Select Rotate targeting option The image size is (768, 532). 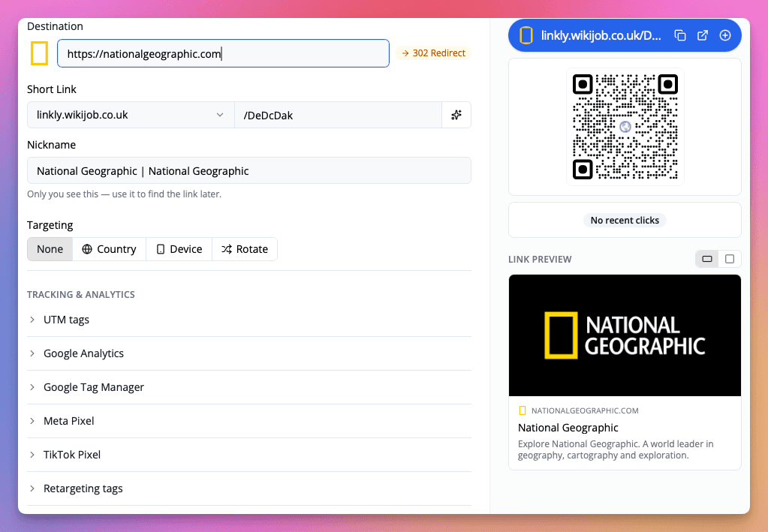(x=245, y=249)
